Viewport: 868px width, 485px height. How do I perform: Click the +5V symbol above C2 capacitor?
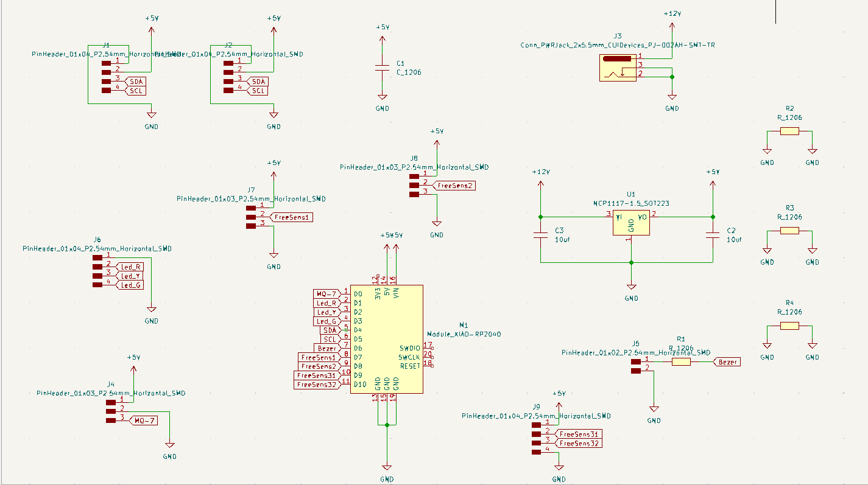(713, 179)
